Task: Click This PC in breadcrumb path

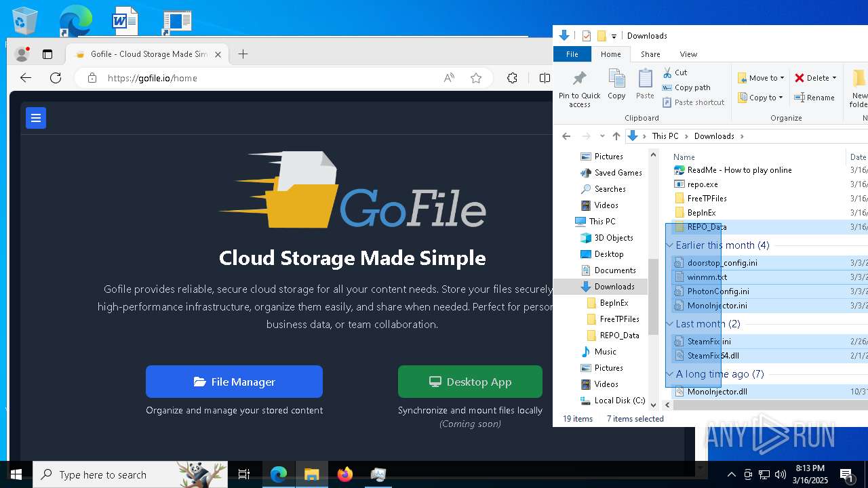Action: (665, 136)
